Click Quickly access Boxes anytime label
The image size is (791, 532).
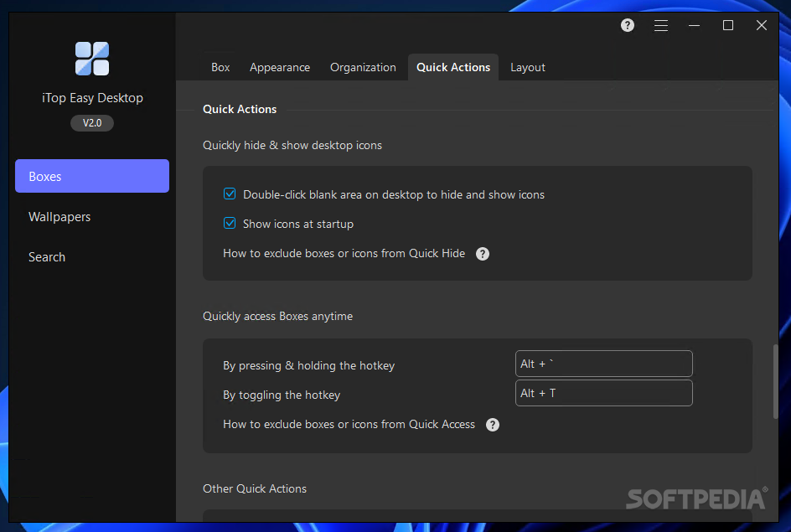[x=277, y=316]
